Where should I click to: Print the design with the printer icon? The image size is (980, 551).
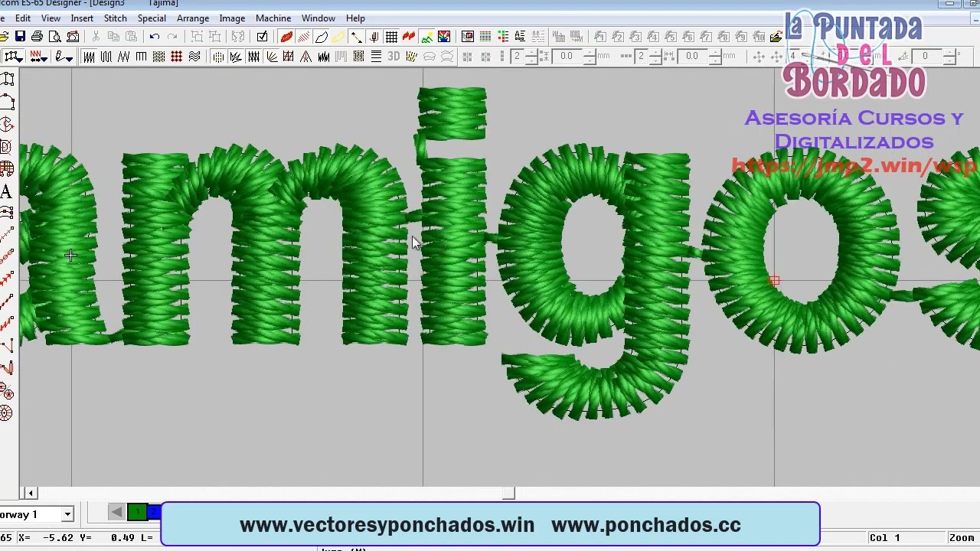tap(37, 37)
